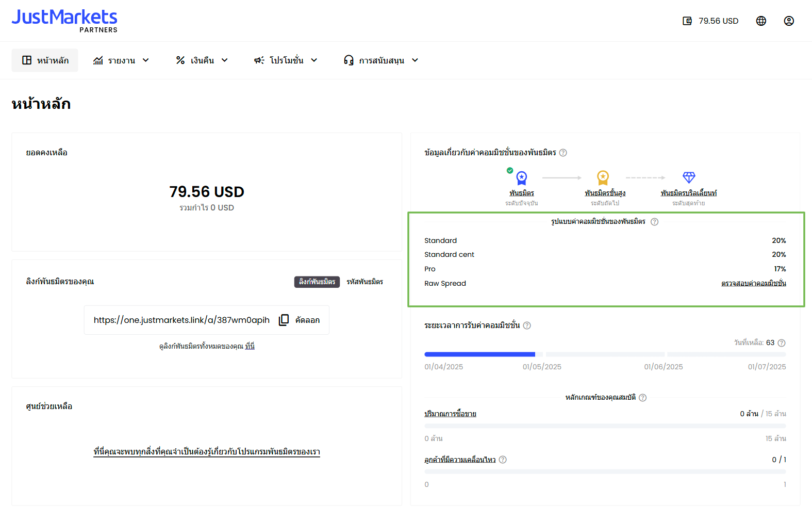Click the large 79.56 USD balance amount

click(x=207, y=192)
